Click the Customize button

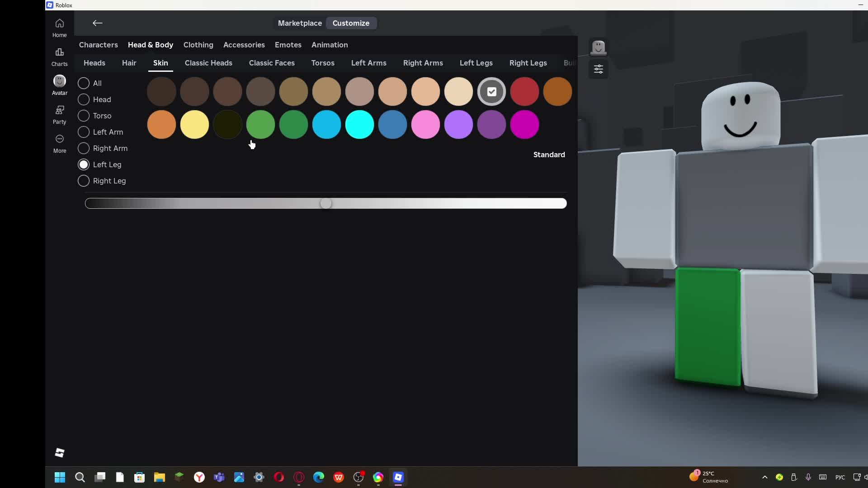pos(351,23)
